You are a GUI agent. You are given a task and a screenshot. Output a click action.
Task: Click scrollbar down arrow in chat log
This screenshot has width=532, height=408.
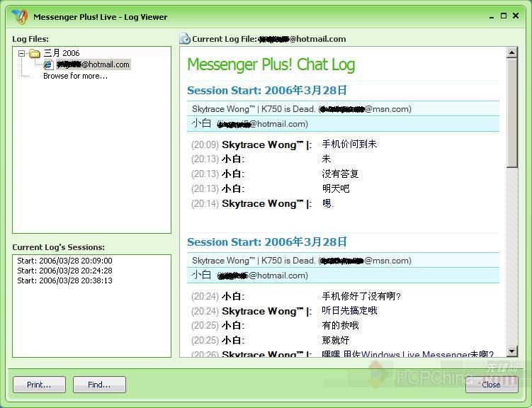(511, 351)
